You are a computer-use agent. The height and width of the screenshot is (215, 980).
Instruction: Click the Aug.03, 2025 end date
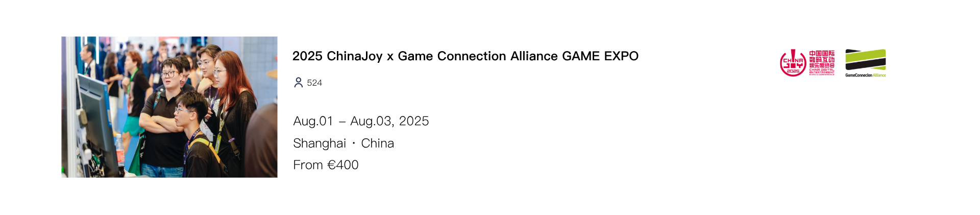pyautogui.click(x=389, y=121)
